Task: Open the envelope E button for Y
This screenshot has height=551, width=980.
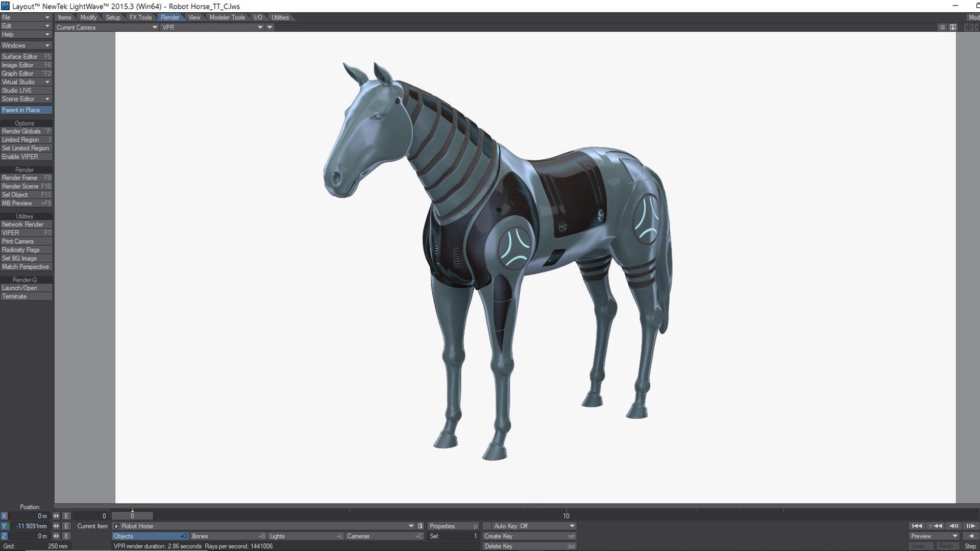Action: [66, 526]
